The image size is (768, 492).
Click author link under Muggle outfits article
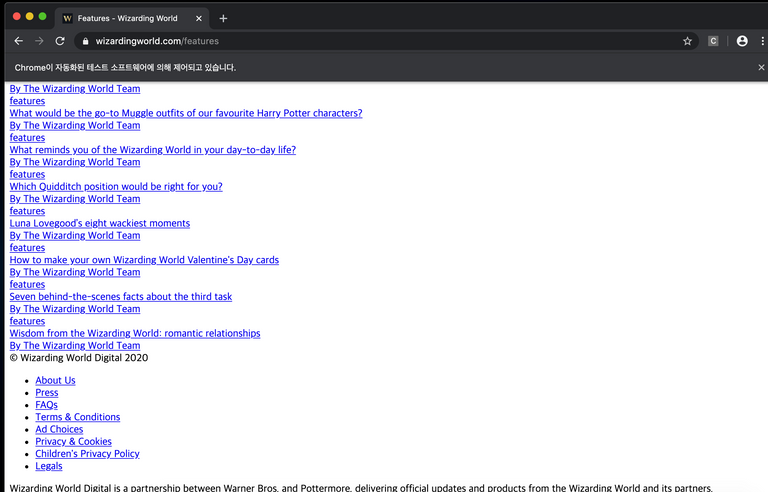point(75,125)
